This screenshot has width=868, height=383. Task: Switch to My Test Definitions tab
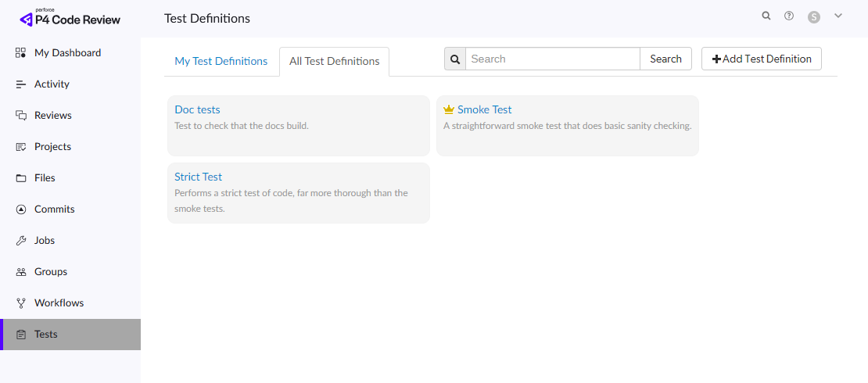tap(221, 61)
